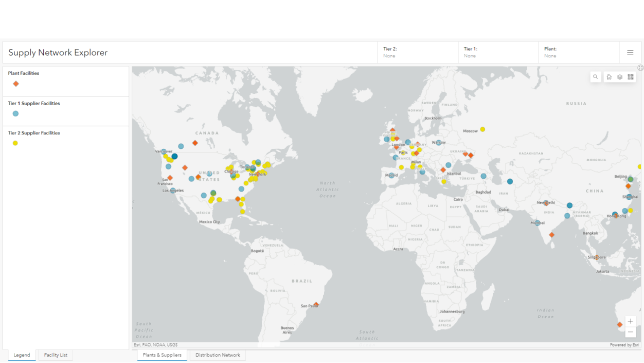Open the hamburger menu in header
The width and height of the screenshot is (644, 363).
[x=630, y=53]
